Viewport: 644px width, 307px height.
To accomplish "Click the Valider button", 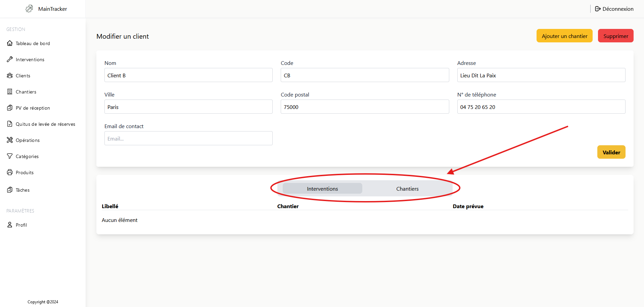I will point(611,152).
